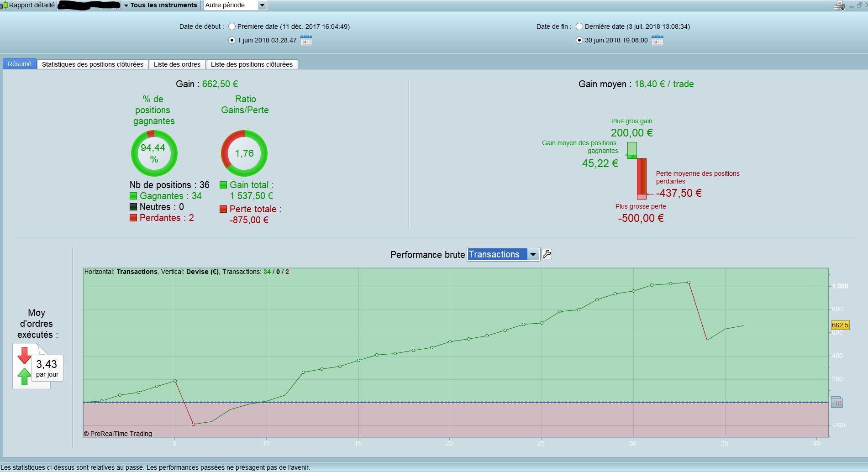Select the Première date radio button
This screenshot has width=868, height=472.
click(x=232, y=26)
